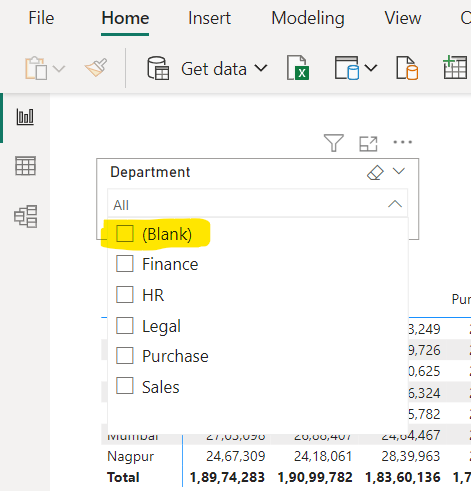The height and width of the screenshot is (491, 471).
Task: Expand the Paste options arrow
Action: 59,69
